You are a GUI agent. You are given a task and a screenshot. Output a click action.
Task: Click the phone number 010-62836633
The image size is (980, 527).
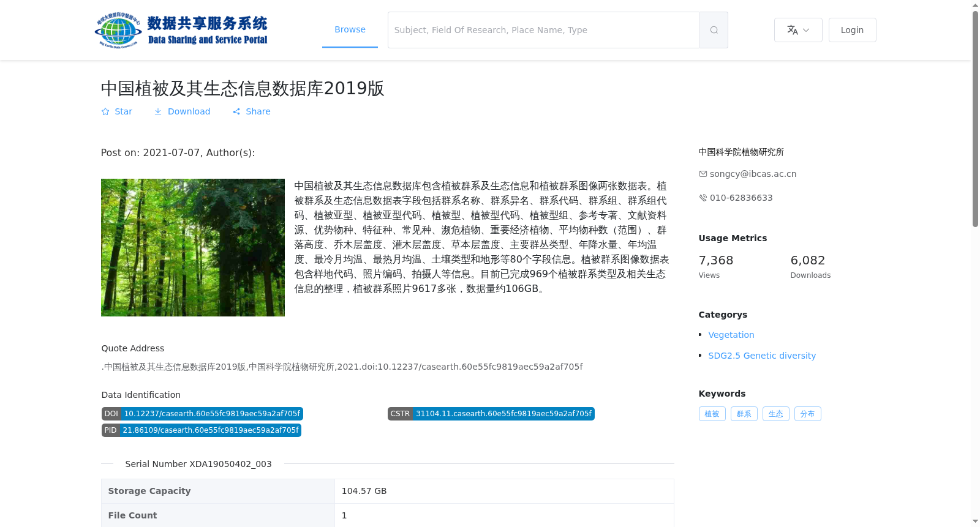click(741, 198)
